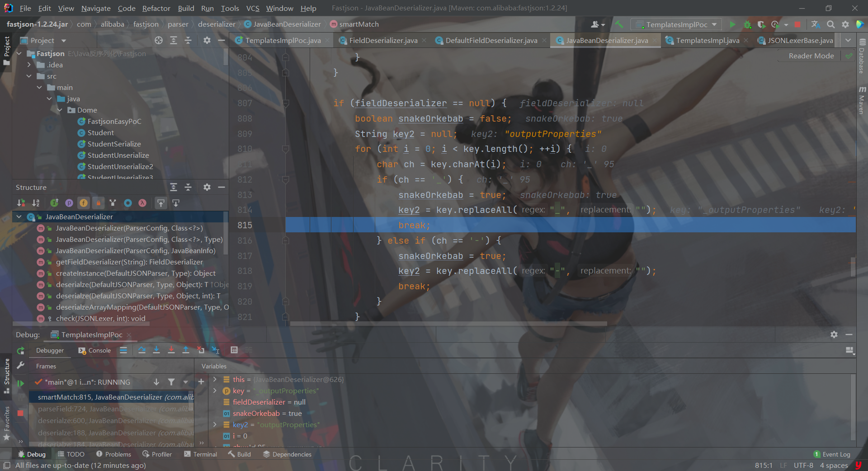The width and height of the screenshot is (868, 471).
Task: Toggle Show Fields (f) in Structure
Action: (x=84, y=203)
